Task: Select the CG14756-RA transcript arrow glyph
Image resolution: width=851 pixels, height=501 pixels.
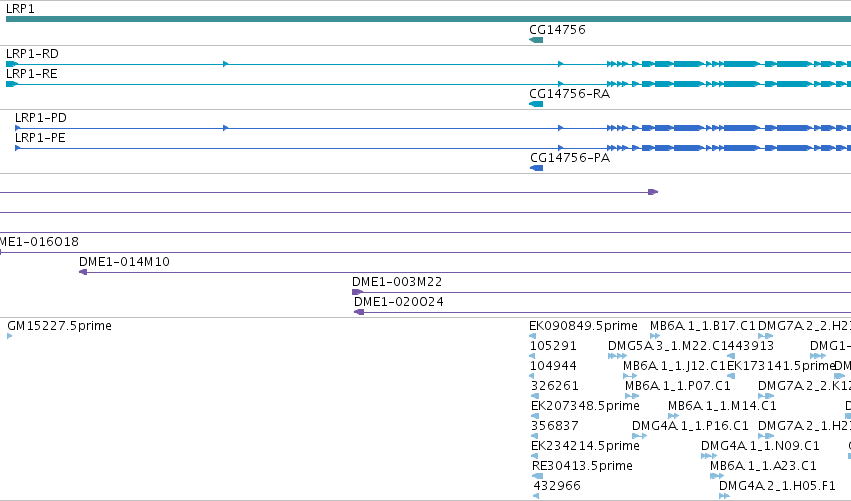Action: click(536, 104)
